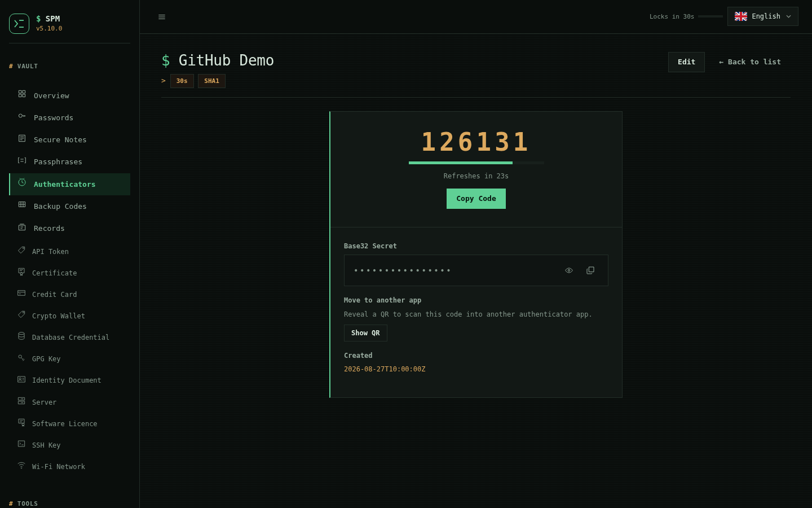
Task: Click the Secure Notes icon
Action: [22, 138]
